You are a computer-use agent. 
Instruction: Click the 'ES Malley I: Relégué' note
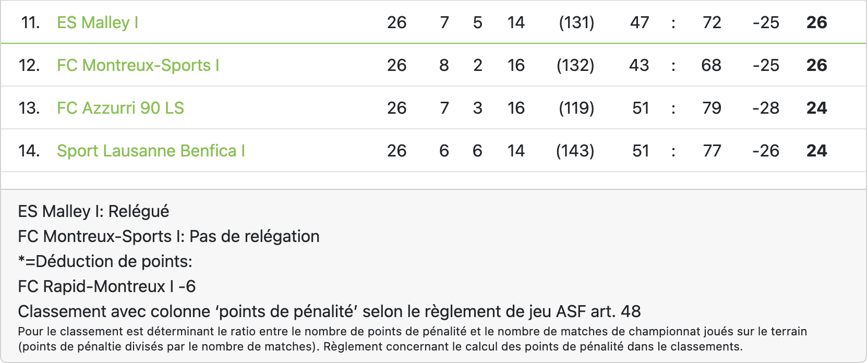(x=93, y=211)
